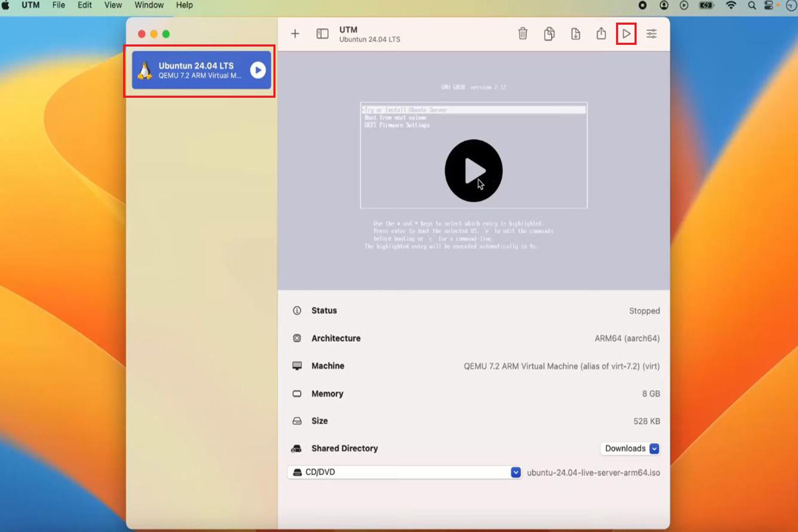Click the large black play button on the preview
798x532 pixels.
pyautogui.click(x=473, y=170)
